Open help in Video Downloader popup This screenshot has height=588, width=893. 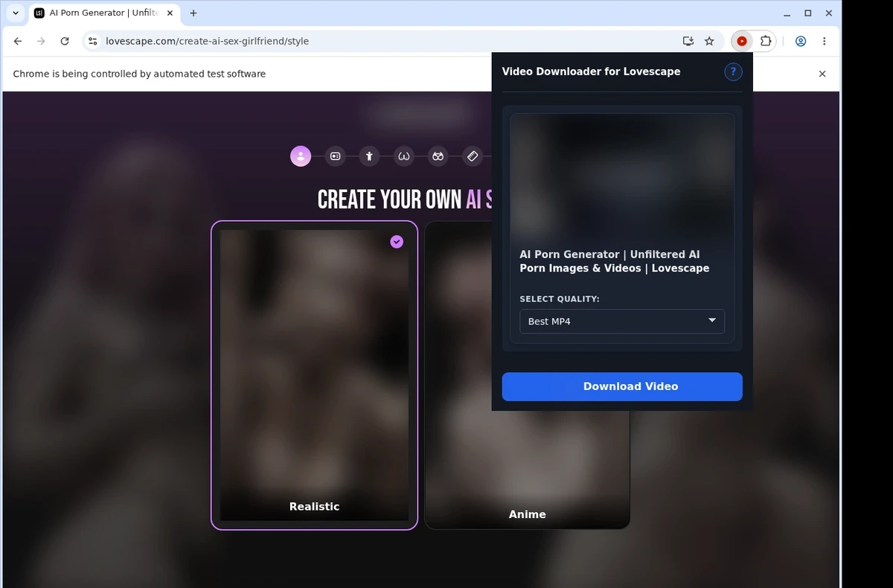click(733, 71)
